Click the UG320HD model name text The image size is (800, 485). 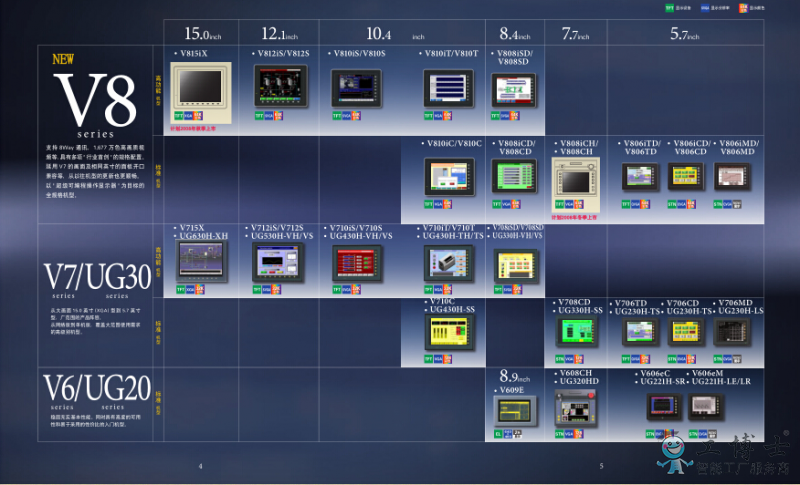579,381
